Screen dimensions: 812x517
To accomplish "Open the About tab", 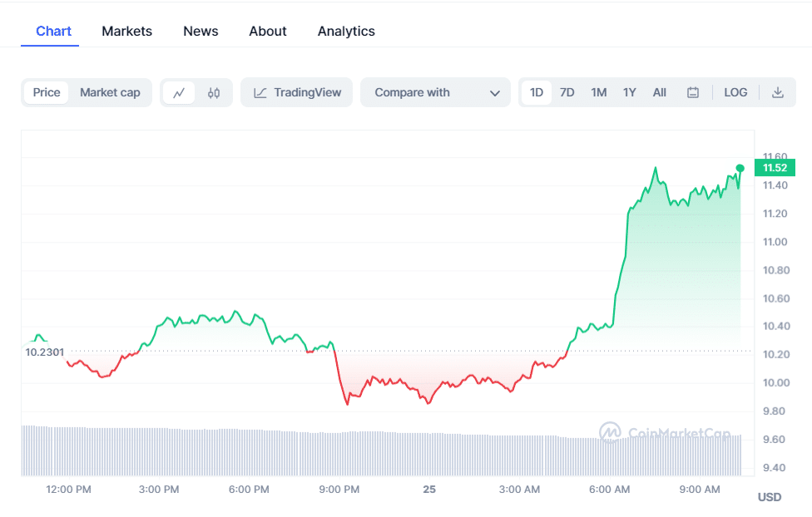I will tap(268, 31).
